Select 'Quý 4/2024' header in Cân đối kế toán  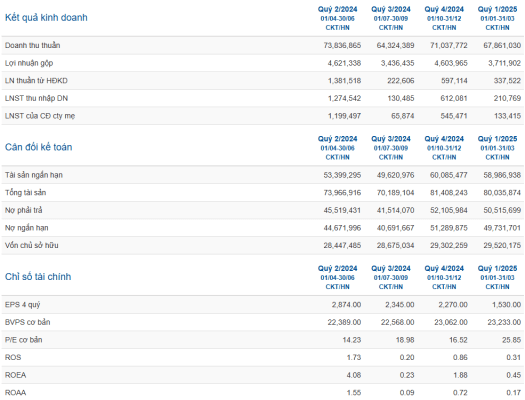444,139
